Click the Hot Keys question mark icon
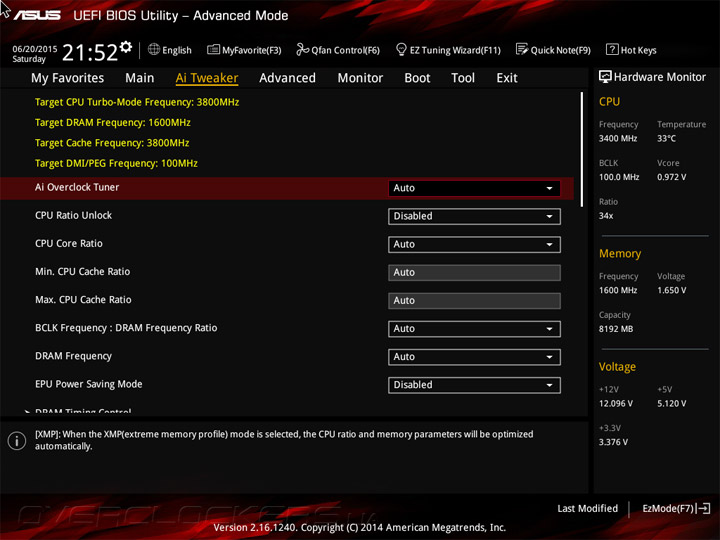 click(x=612, y=50)
